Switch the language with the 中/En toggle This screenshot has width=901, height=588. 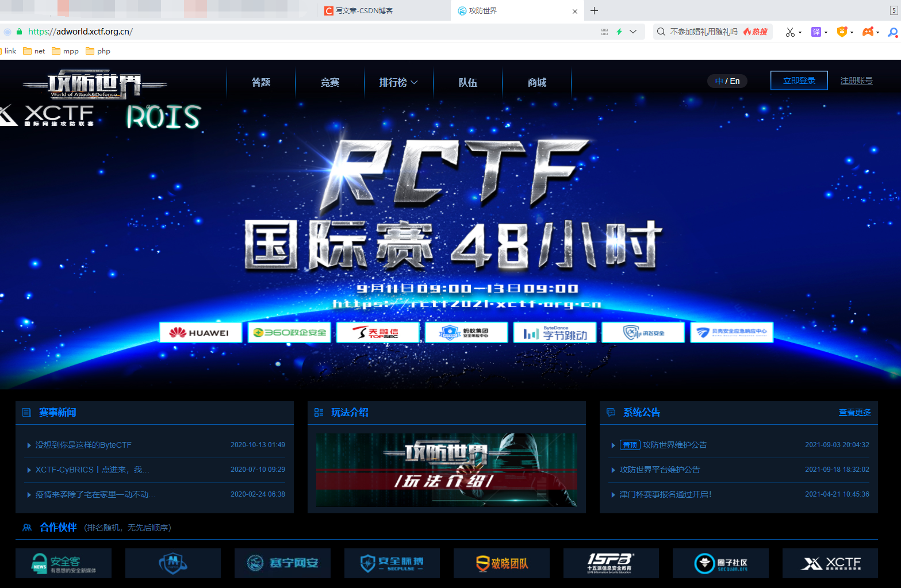[x=727, y=81]
